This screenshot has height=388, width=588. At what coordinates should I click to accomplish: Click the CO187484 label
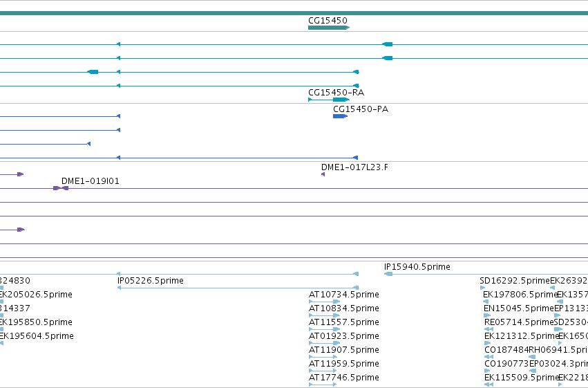click(x=506, y=350)
